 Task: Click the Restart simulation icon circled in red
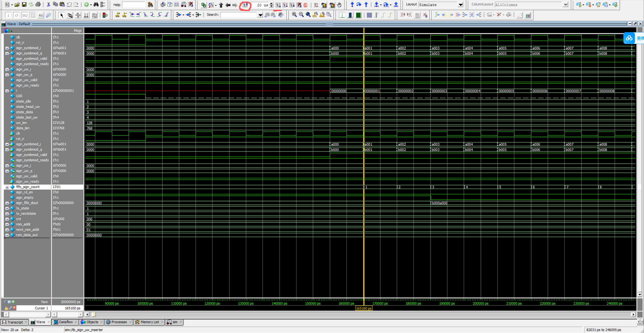245,5
